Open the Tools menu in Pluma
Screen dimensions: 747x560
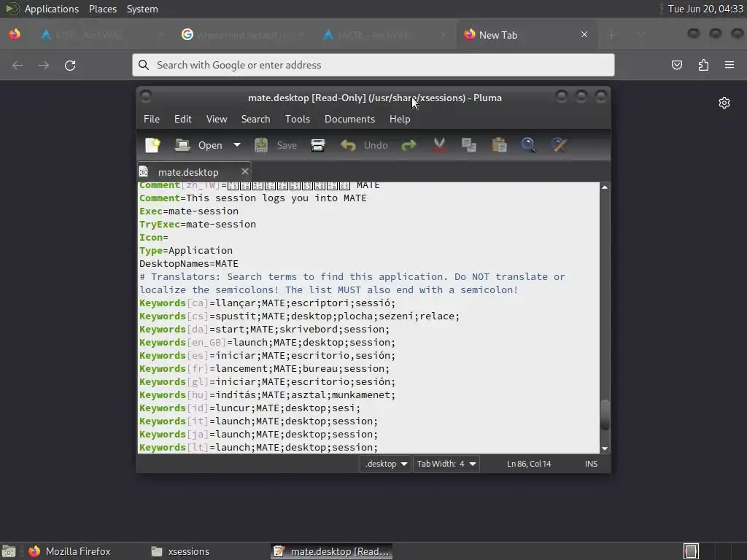[298, 119]
